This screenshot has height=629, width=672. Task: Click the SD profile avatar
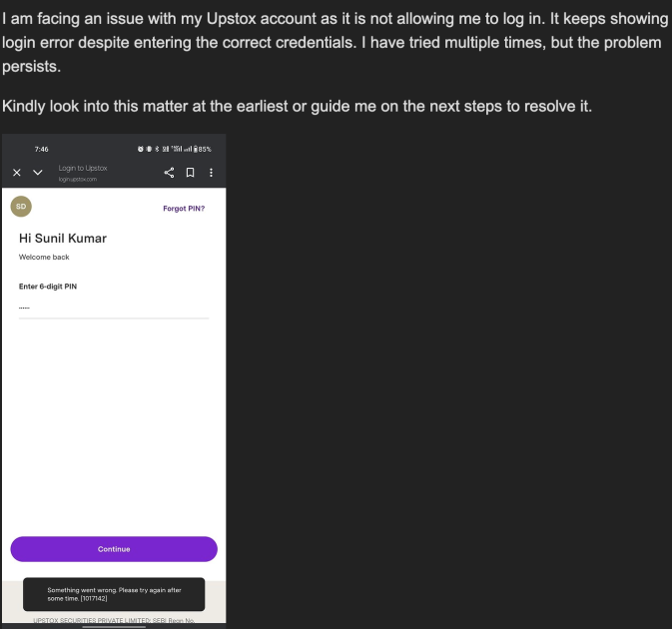pyautogui.click(x=21, y=207)
